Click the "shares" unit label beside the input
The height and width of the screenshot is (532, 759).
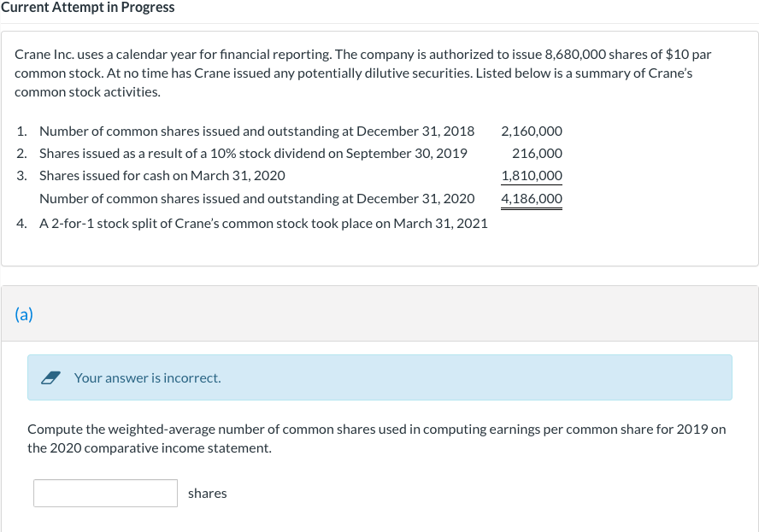208,494
